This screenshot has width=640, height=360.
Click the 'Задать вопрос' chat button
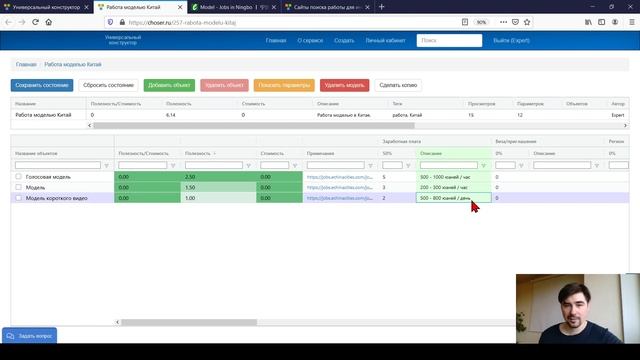pyautogui.click(x=30, y=336)
